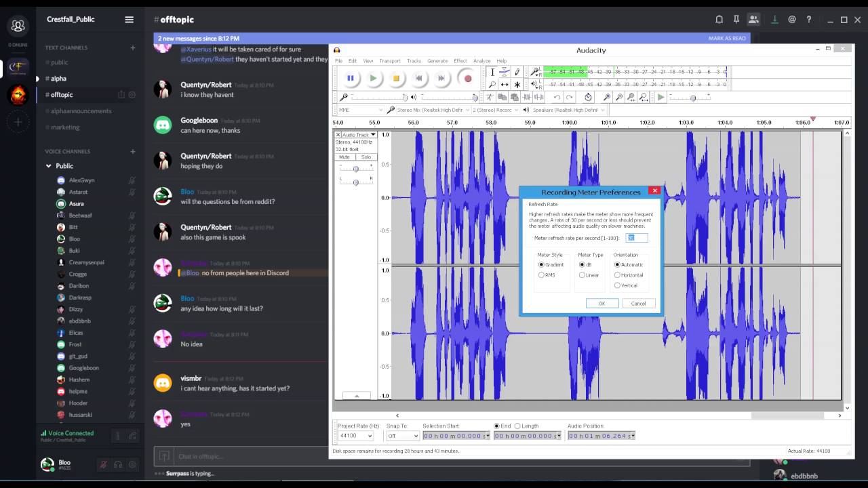The image size is (868, 488).
Task: Click the Undo arrow in Audacity
Action: click(x=557, y=97)
